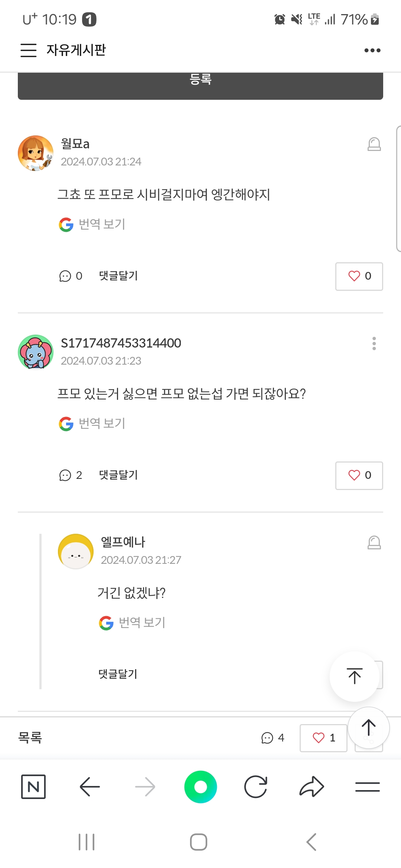Toggle heart on S1717487453314400's comment
This screenshot has height=868, width=401.
pyautogui.click(x=359, y=476)
